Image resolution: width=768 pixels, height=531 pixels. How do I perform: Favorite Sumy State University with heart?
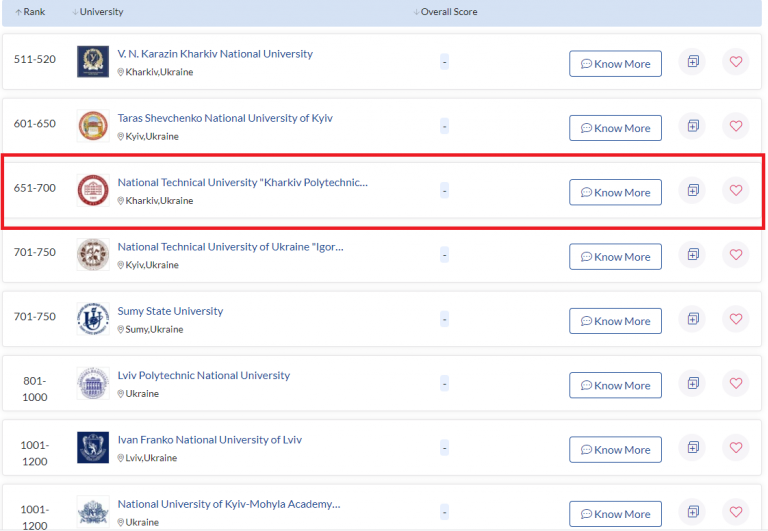click(x=736, y=319)
